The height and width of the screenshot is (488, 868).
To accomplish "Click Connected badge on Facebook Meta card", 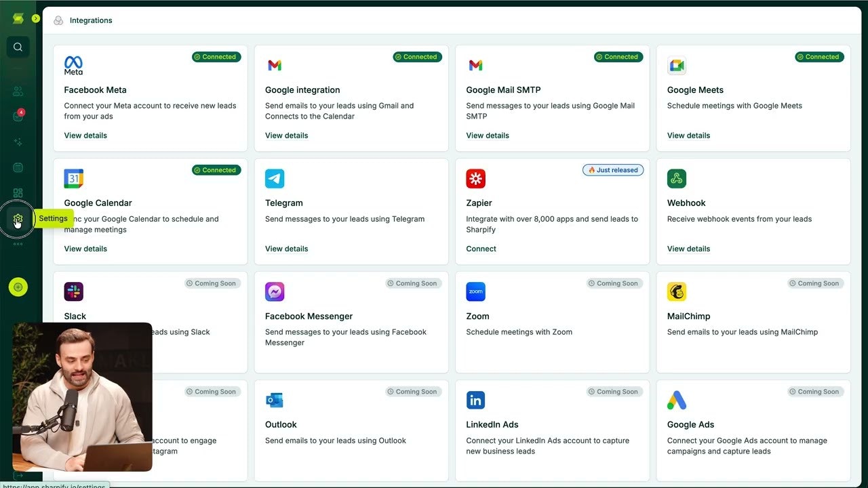I will [216, 57].
